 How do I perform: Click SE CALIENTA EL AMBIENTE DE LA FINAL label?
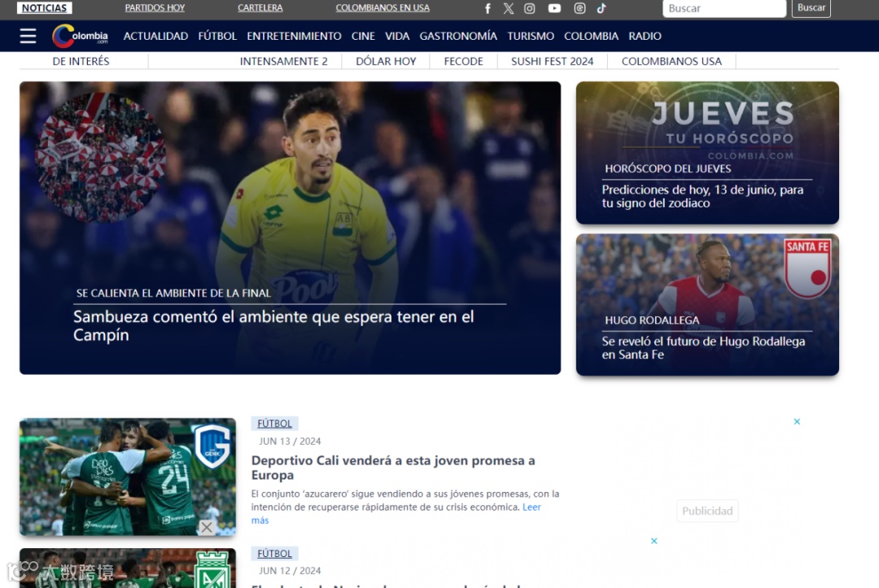(x=174, y=293)
